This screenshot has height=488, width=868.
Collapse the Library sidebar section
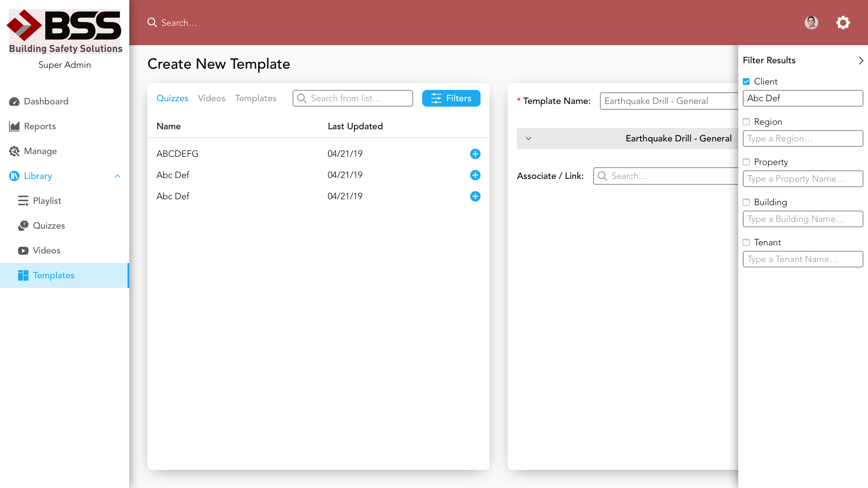(118, 176)
